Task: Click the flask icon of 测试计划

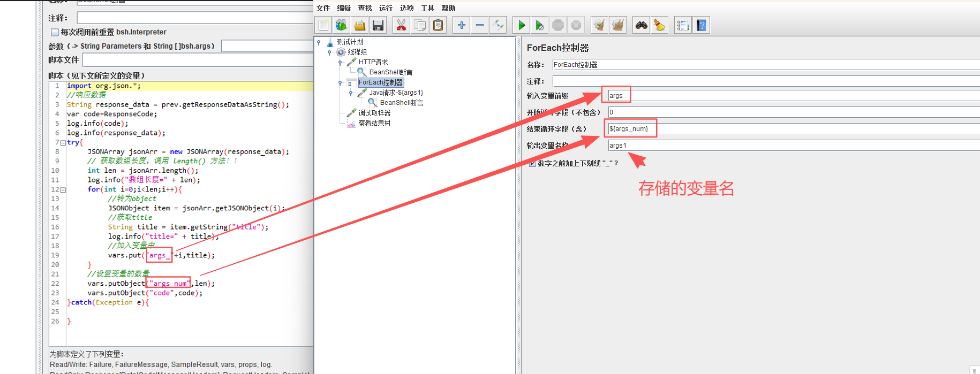Action: point(330,42)
